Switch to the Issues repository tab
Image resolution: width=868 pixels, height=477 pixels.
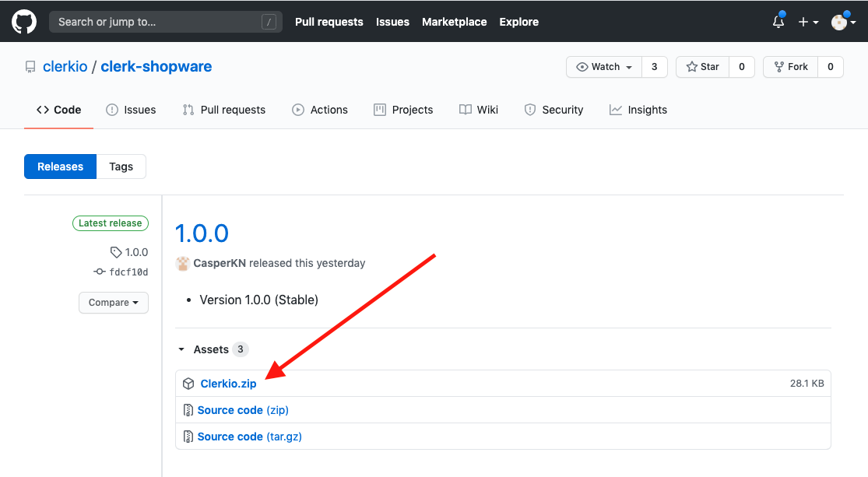[x=131, y=110]
